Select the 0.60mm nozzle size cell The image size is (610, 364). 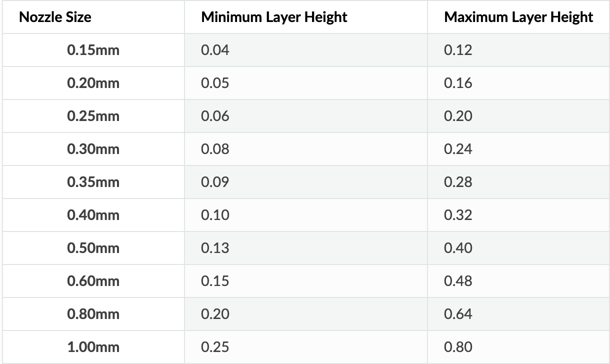pos(93,281)
